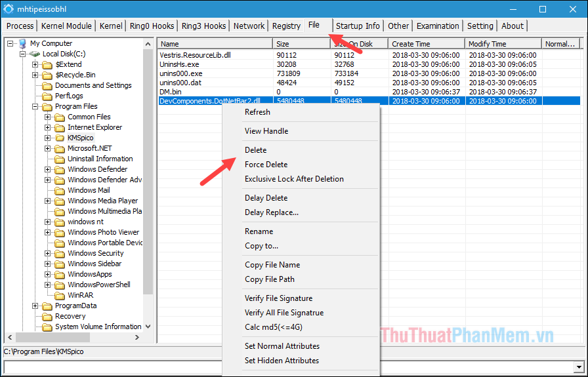The width and height of the screenshot is (588, 377).
Task: Click the Normal... column header
Action: coord(561,44)
